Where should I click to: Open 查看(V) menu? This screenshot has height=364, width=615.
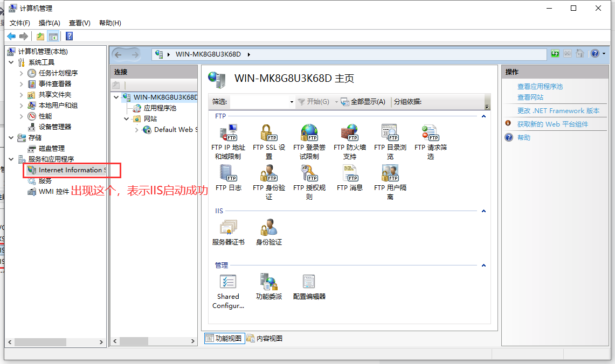point(80,23)
